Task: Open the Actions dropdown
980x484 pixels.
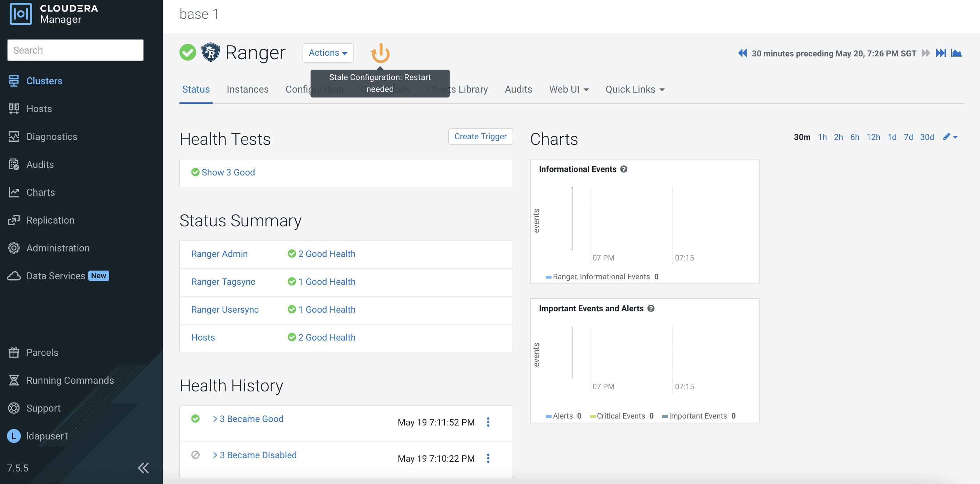Action: pos(328,53)
